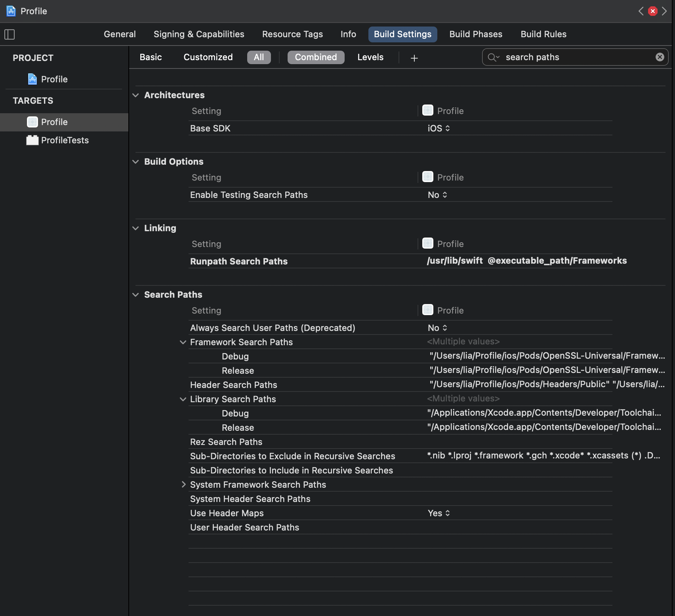
Task: Toggle the project navigator sidebar icon
Action: [x=10, y=34]
